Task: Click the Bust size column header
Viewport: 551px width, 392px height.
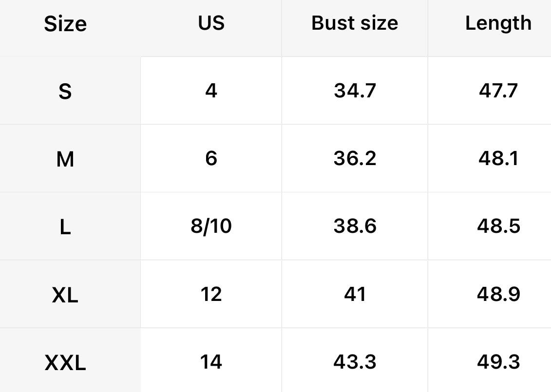Action: [x=355, y=23]
